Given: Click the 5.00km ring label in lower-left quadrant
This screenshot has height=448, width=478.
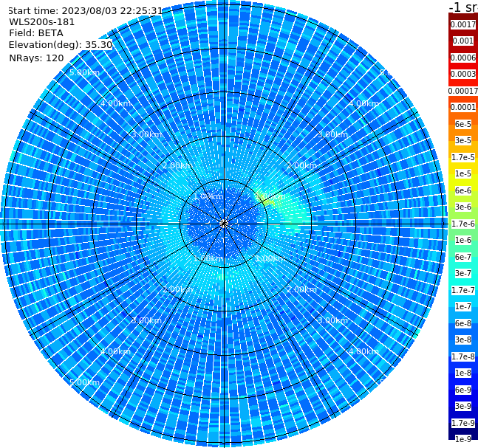Looking at the screenshot, I should pos(84,382).
